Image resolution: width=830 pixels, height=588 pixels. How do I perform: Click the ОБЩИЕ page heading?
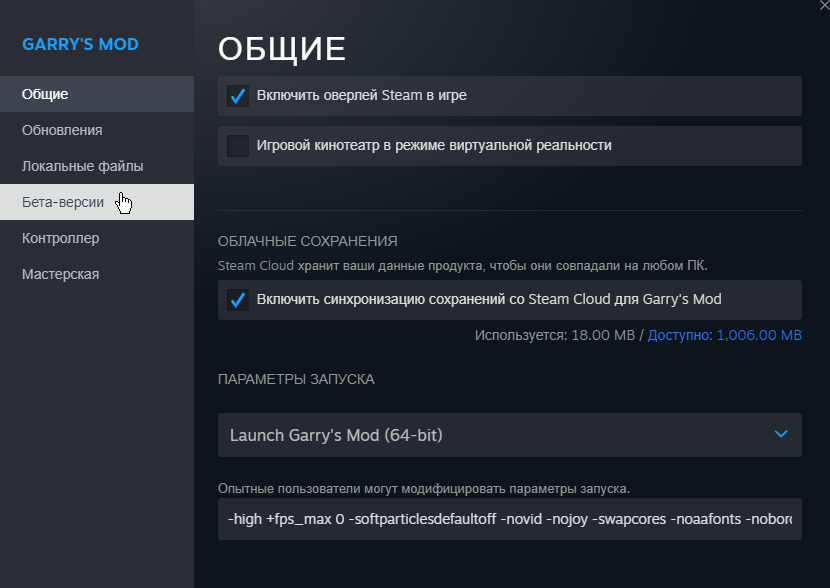[x=282, y=49]
